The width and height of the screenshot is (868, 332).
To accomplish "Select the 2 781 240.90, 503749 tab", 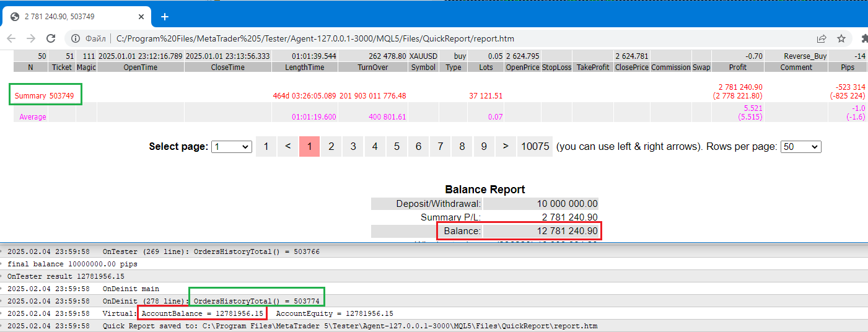I will click(x=78, y=17).
